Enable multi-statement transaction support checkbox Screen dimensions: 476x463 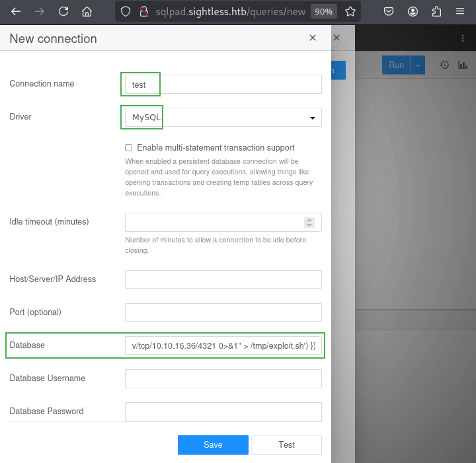[129, 148]
